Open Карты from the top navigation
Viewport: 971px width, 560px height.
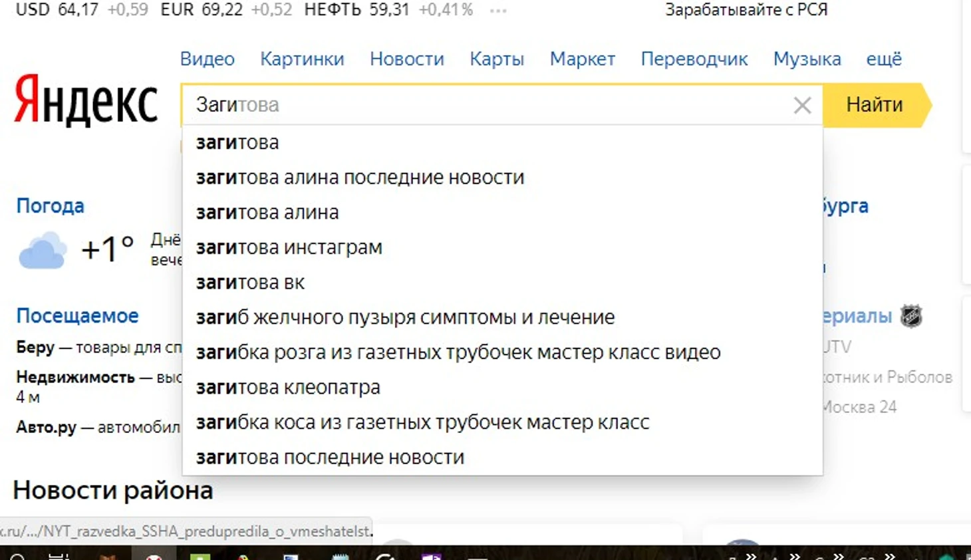[497, 59]
